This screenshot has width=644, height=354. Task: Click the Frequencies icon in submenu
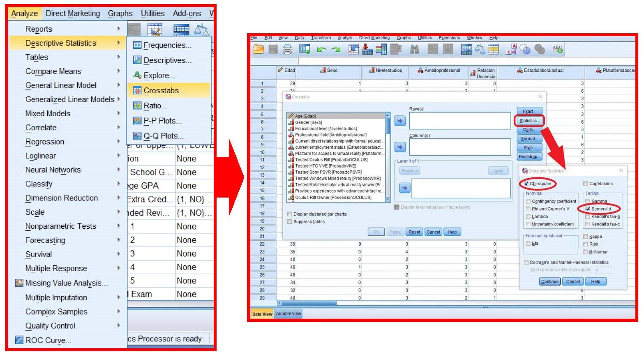click(x=137, y=45)
